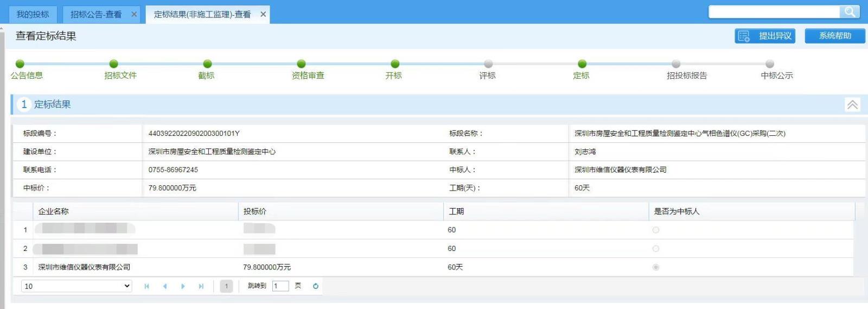The width and height of the screenshot is (868, 309).
Task: Close the 招标公告-查看 tab
Action: pyautogui.click(x=134, y=15)
